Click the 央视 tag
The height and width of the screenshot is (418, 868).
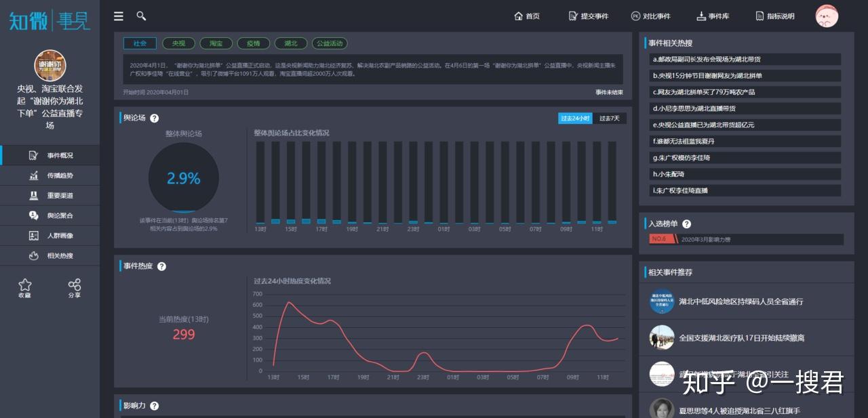pos(178,43)
